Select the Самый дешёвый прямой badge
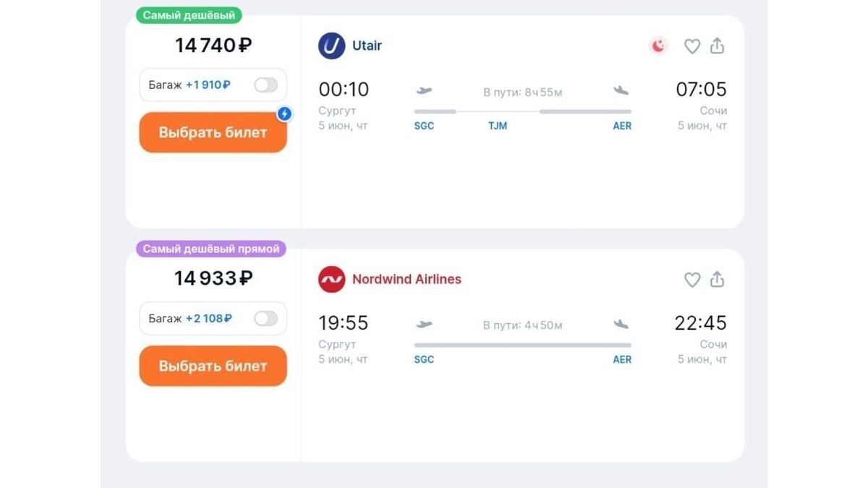The image size is (868, 488). tap(212, 248)
